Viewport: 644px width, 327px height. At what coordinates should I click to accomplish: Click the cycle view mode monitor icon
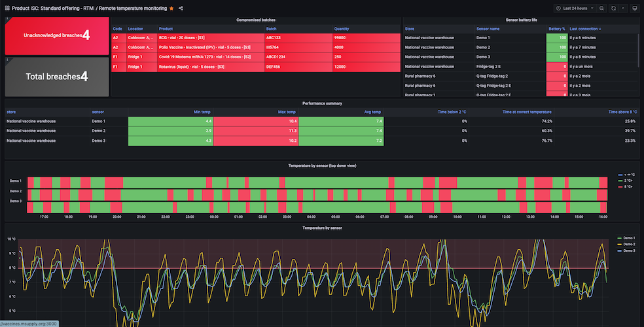coord(634,8)
